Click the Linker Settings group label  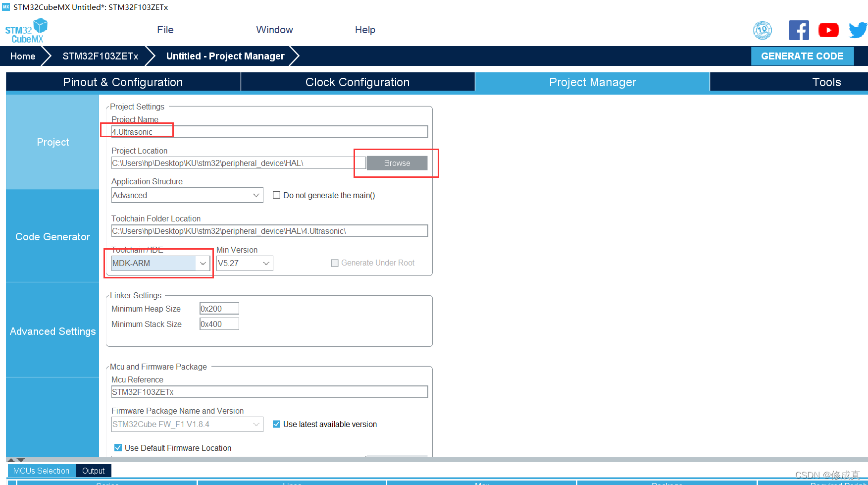[136, 295]
